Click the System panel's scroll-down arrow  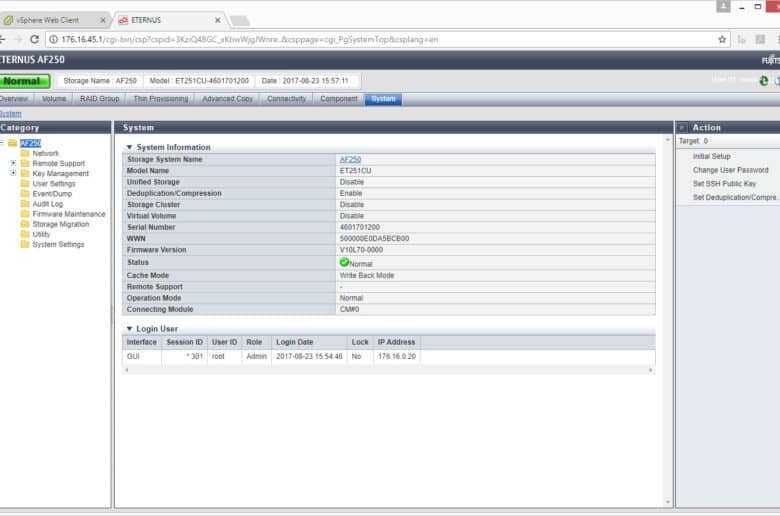668,502
